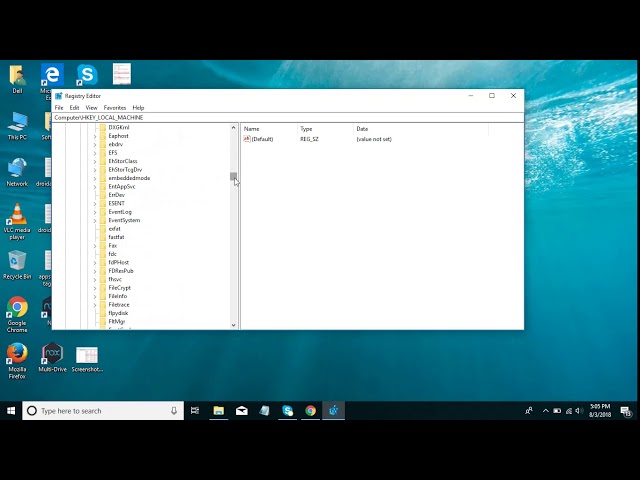Open the Network desktop icon
This screenshot has width=640, height=480.
(x=17, y=172)
